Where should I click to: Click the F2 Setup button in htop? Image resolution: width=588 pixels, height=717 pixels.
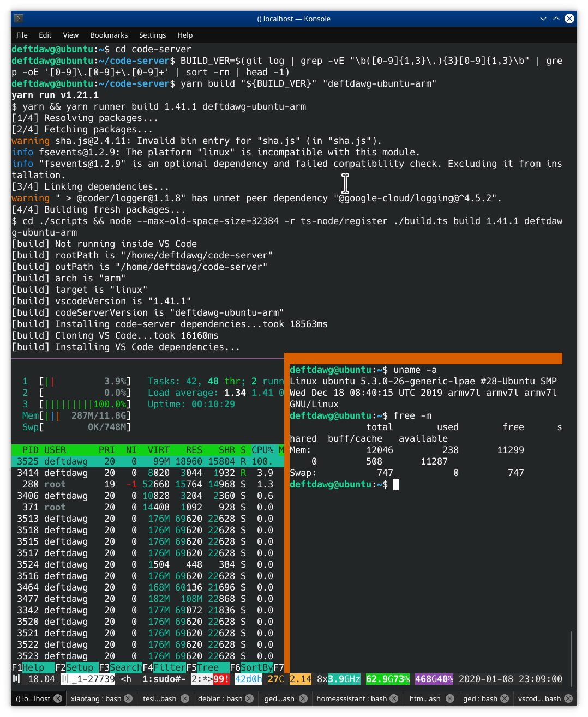pos(77,667)
